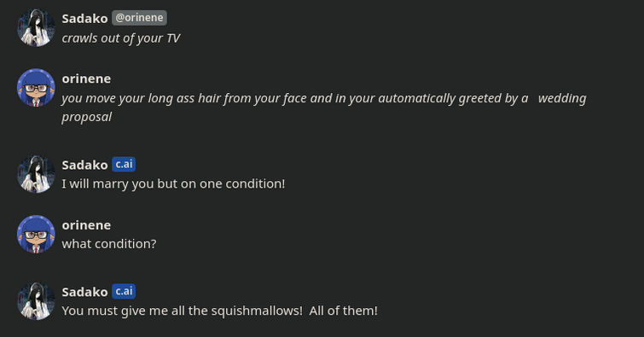This screenshot has height=337, width=644.
Task: Click 'All of them!' in the last message
Action: (344, 311)
